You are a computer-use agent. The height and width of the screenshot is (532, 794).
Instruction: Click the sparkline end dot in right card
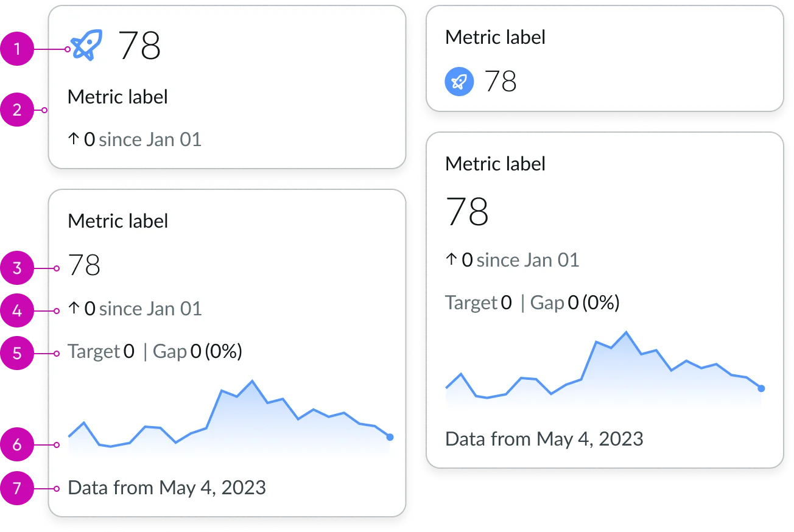(x=761, y=388)
